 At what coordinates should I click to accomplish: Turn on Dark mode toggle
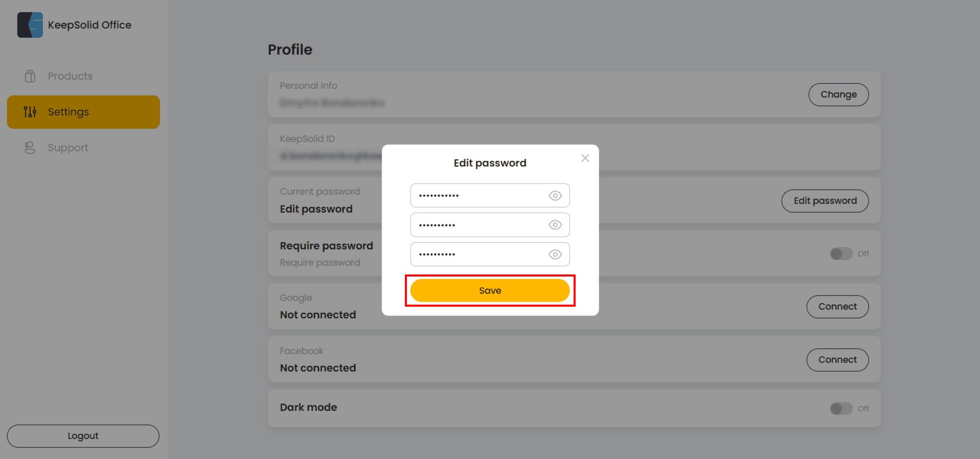[x=841, y=408]
